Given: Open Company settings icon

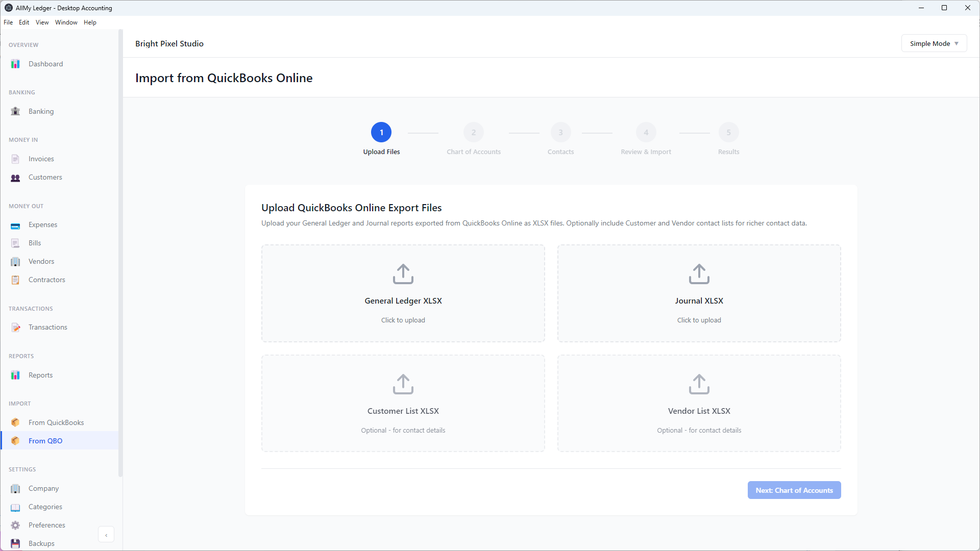Looking at the screenshot, I should pos(15,488).
